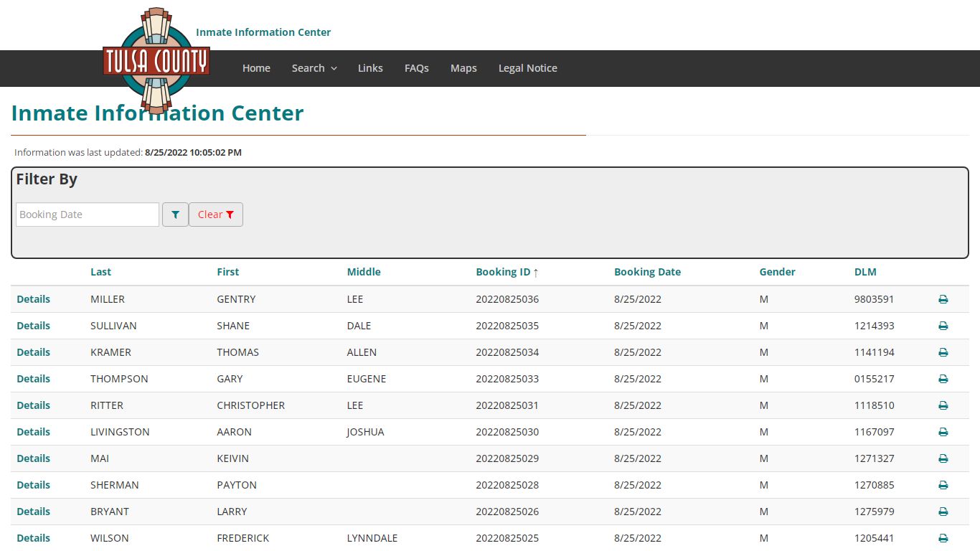Open Details for Aaron Livingston
Image resolution: width=980 pixels, height=551 pixels.
[x=34, y=432]
